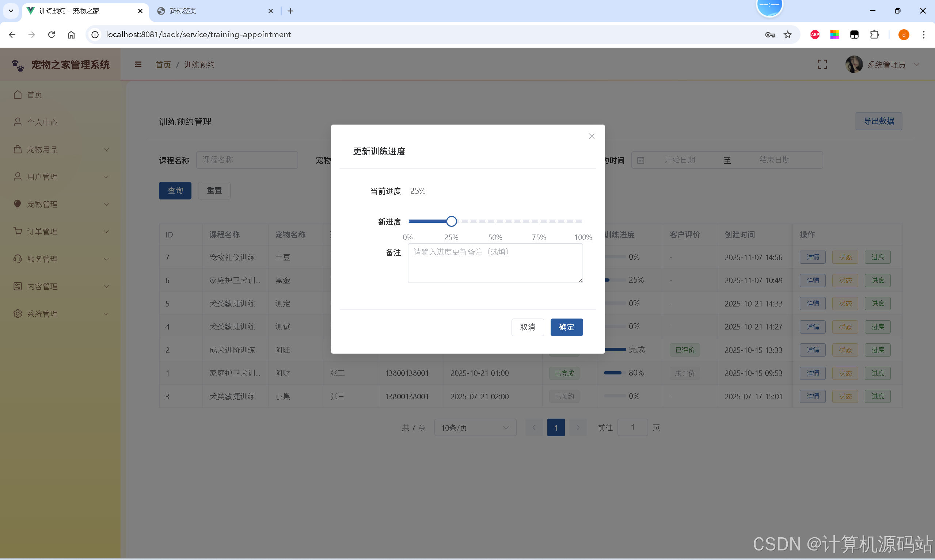The height and width of the screenshot is (560, 935).
Task: Open the extensions puzzle icon
Action: 874,35
